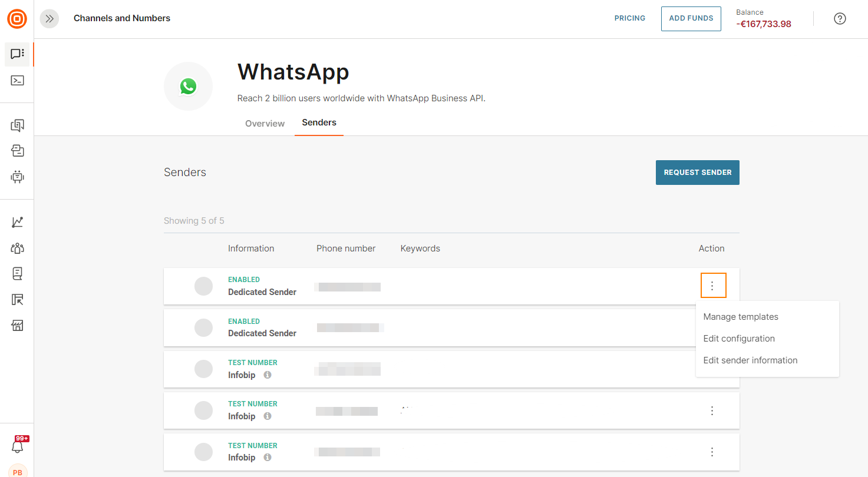Close the first sender's three-dot action menu
This screenshot has width=868, height=477.
click(x=712, y=286)
